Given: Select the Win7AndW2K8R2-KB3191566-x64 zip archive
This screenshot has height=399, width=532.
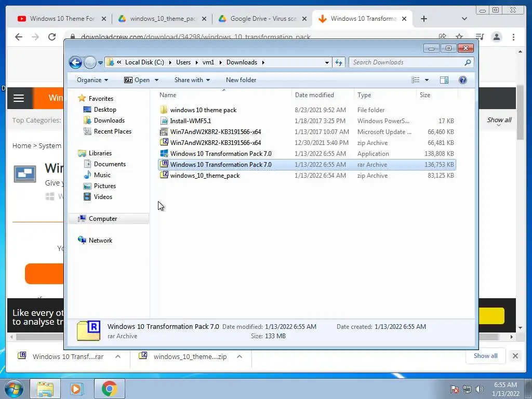Looking at the screenshot, I should [307, 142].
